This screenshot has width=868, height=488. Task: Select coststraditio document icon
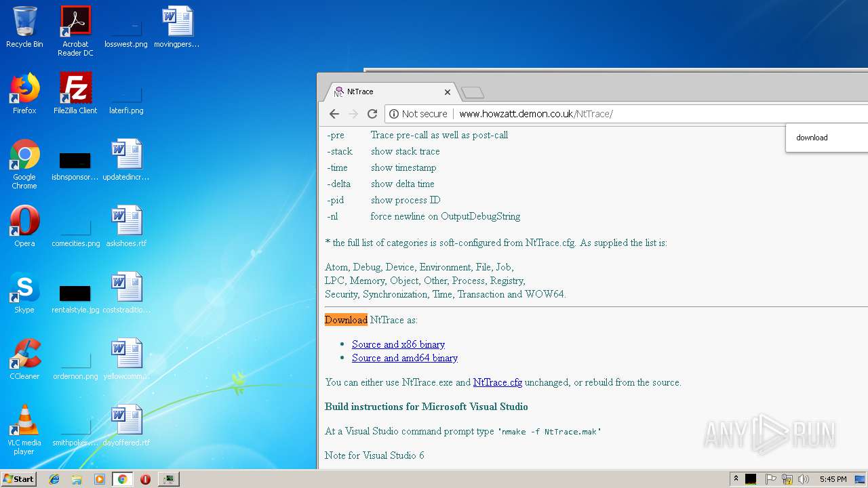point(126,293)
